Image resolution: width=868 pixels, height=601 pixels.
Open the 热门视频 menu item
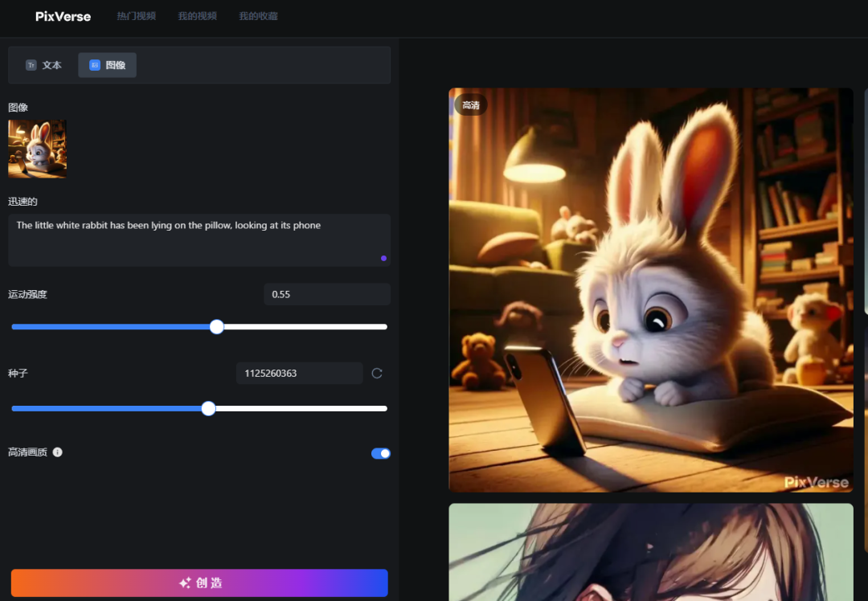(136, 15)
